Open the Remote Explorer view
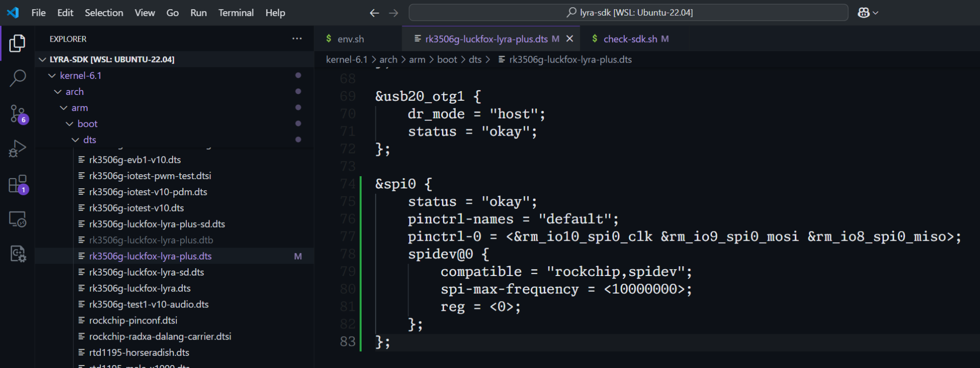Viewport: 980px width, 368px height. click(x=17, y=219)
